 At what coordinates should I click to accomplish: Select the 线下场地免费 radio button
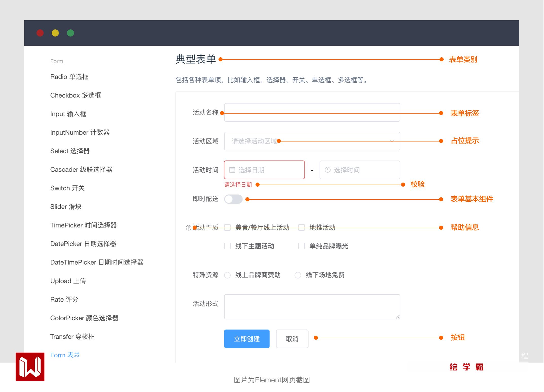(298, 275)
